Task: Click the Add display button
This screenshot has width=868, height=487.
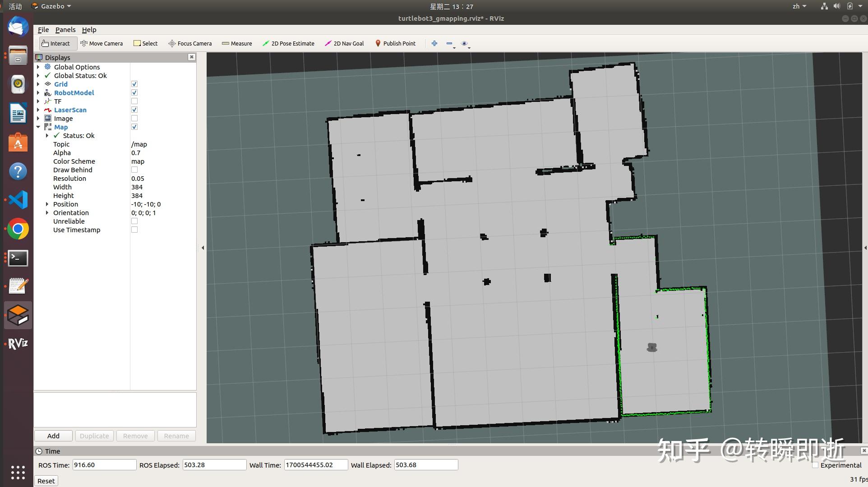Action: coord(53,436)
